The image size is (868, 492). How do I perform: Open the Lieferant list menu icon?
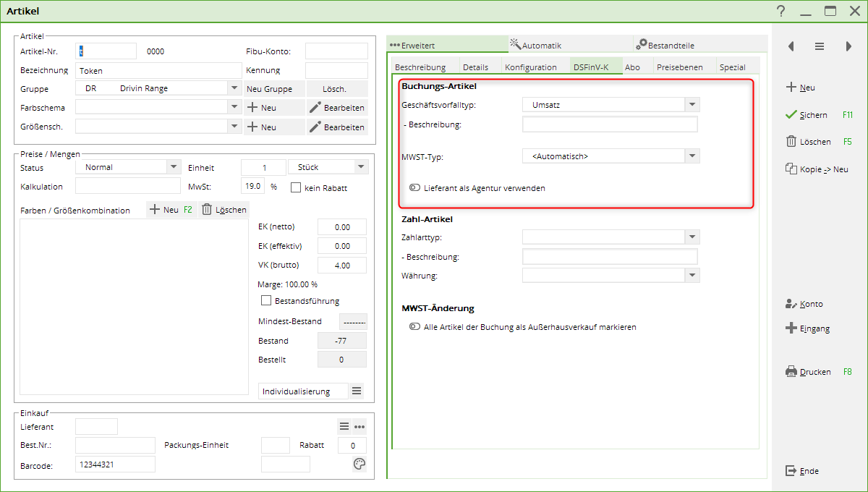point(344,426)
